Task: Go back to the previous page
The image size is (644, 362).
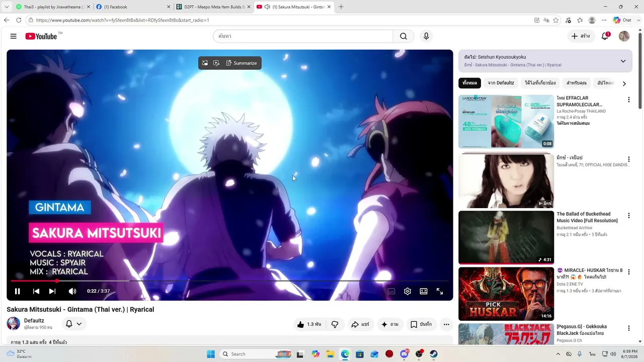Action: click(7, 20)
